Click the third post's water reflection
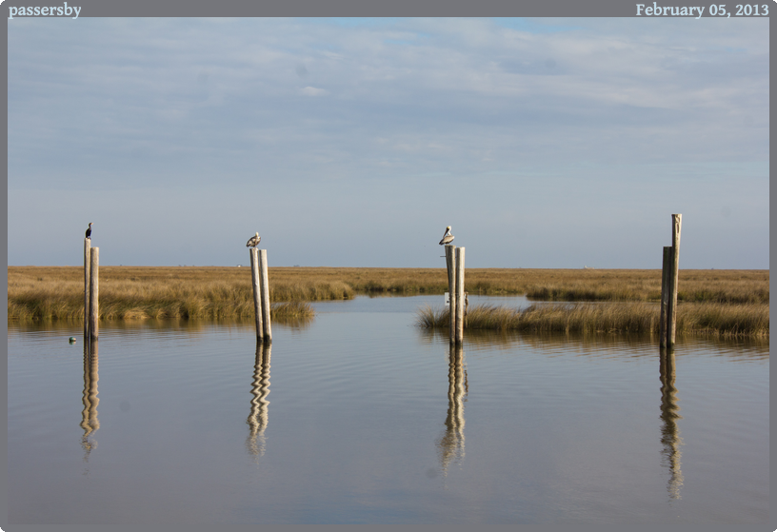The height and width of the screenshot is (532, 777). point(454,404)
